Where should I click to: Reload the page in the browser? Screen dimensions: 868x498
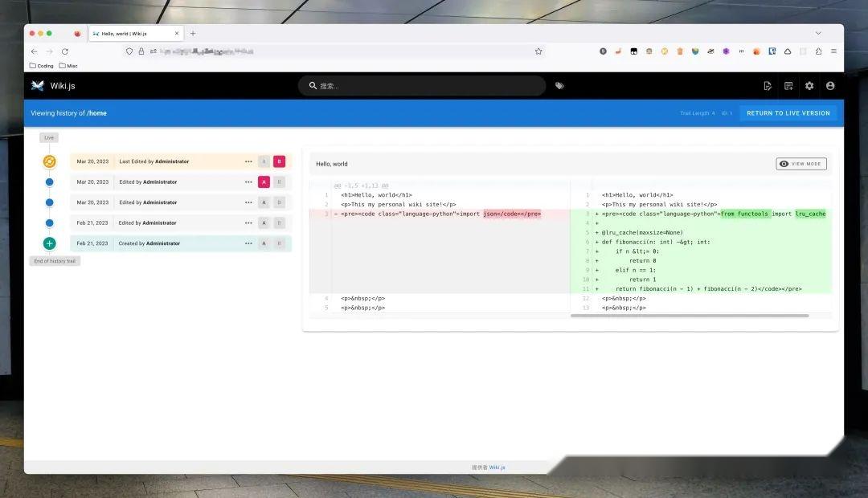[65, 51]
